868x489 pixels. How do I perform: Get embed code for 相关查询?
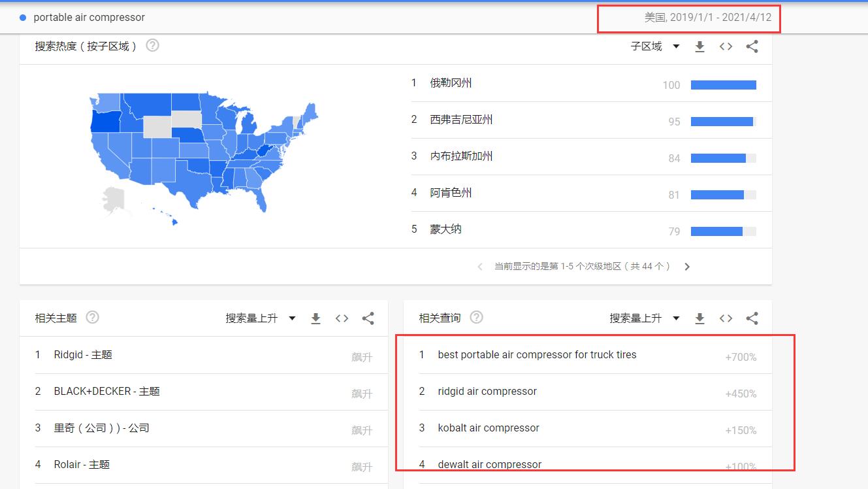click(x=726, y=318)
